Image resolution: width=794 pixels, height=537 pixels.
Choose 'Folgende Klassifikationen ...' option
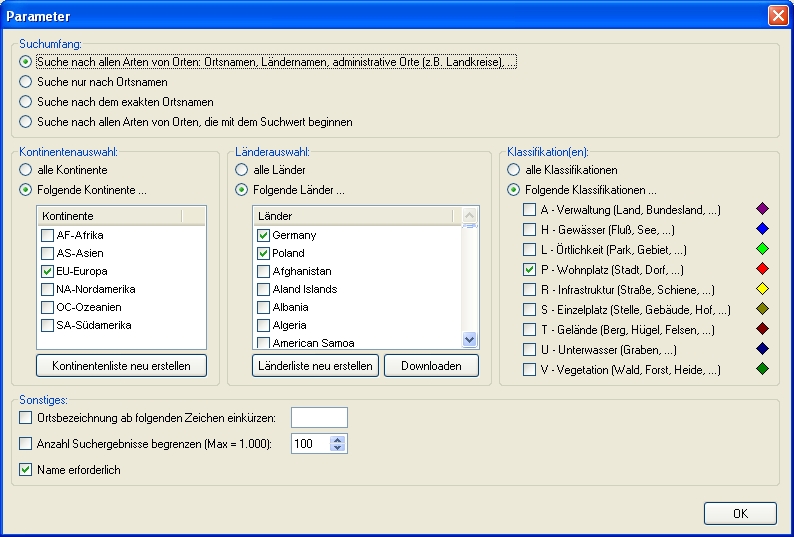(513, 190)
